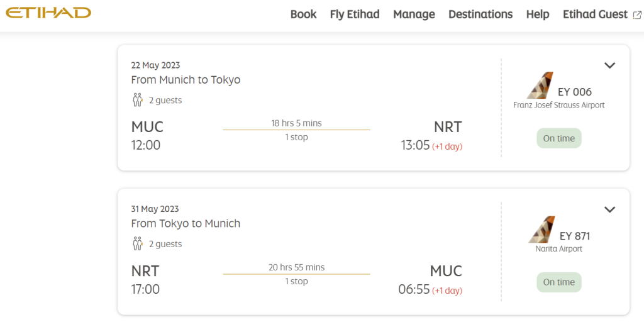This screenshot has height=322, width=644.
Task: Open the Help menu
Action: pos(538,14)
